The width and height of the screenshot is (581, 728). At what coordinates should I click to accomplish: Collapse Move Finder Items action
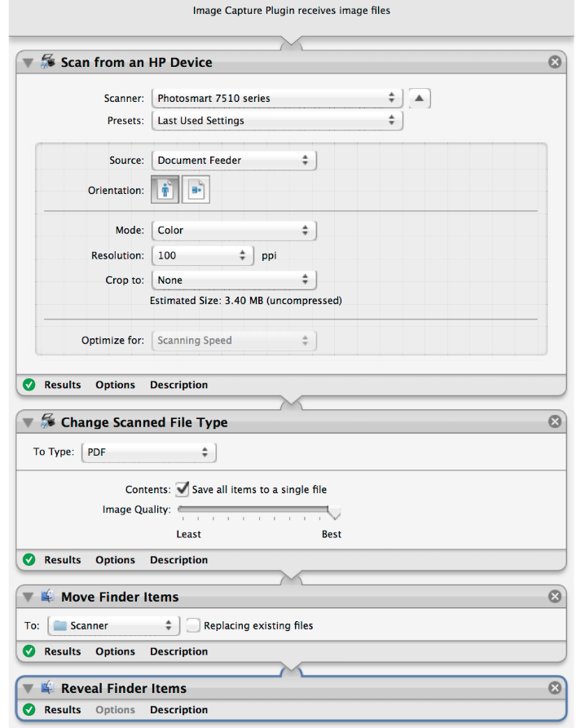(x=28, y=597)
